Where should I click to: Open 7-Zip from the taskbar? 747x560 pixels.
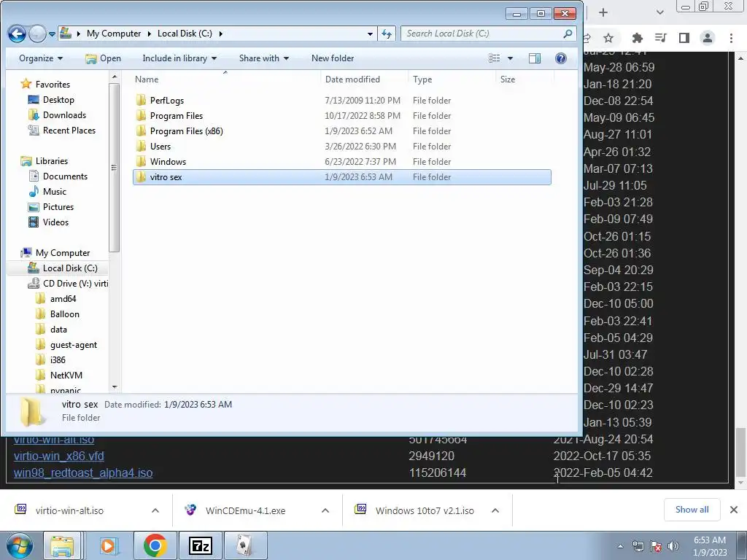(x=201, y=545)
